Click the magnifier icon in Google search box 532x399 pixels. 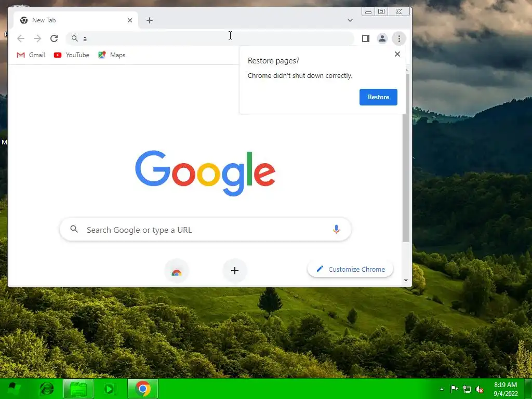pyautogui.click(x=74, y=229)
